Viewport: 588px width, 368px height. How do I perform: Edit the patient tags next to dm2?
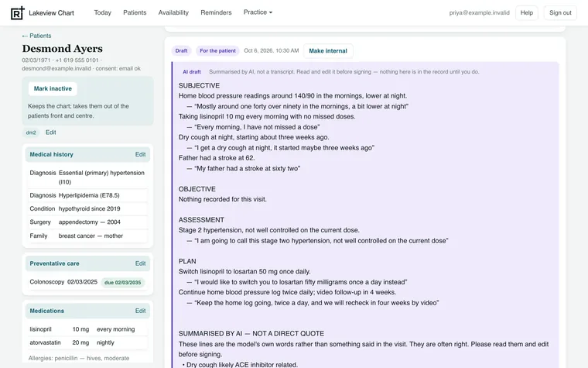[50, 132]
